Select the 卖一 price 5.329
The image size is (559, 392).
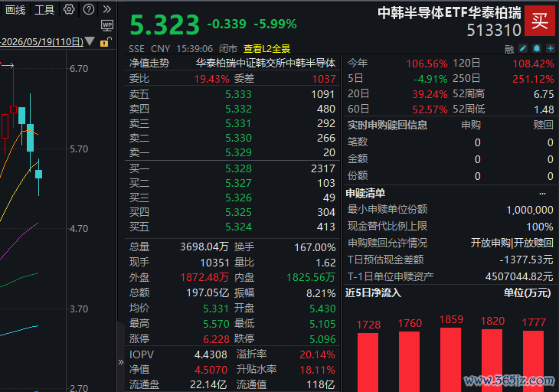pos(238,152)
